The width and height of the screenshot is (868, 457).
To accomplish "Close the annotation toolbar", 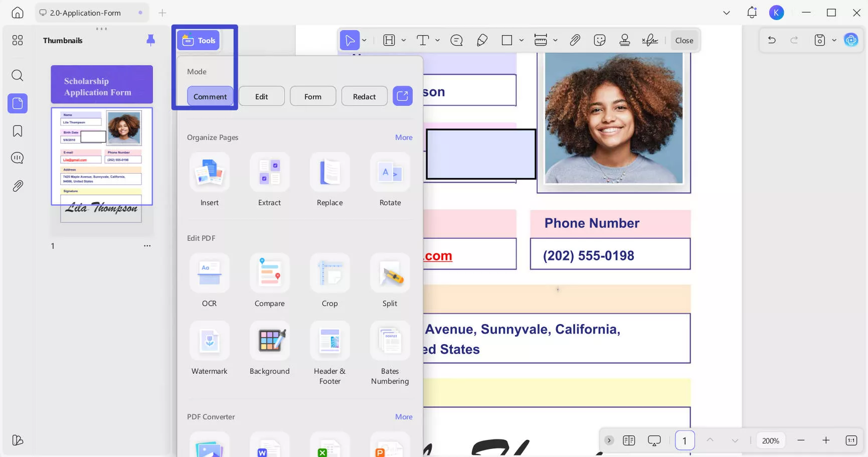I will 684,40.
